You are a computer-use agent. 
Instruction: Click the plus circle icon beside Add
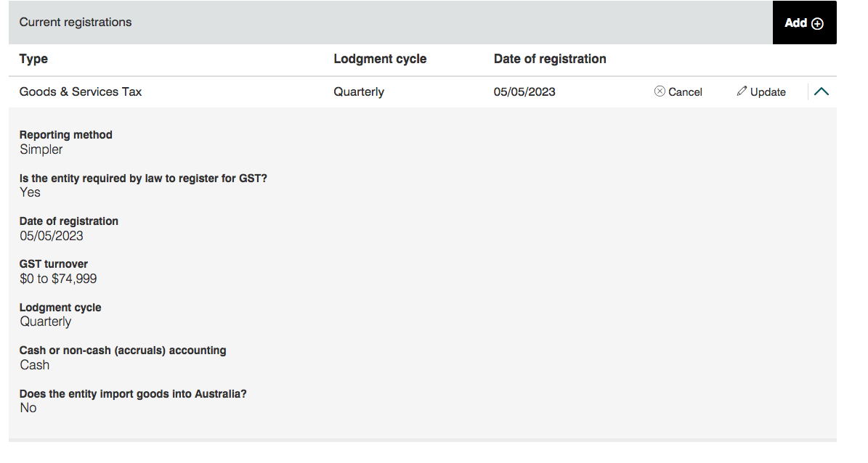pos(818,23)
